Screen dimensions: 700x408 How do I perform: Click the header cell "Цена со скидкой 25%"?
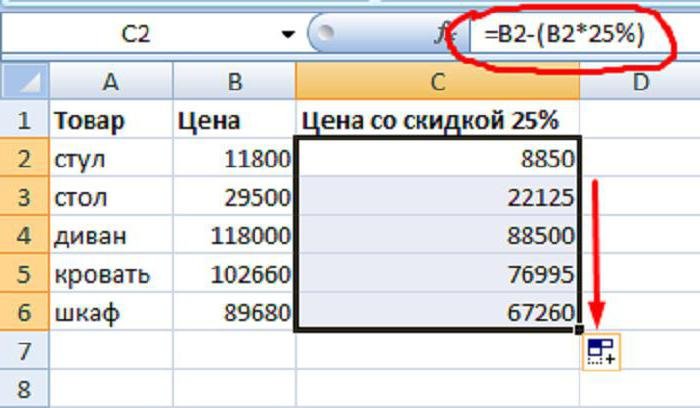(x=437, y=121)
